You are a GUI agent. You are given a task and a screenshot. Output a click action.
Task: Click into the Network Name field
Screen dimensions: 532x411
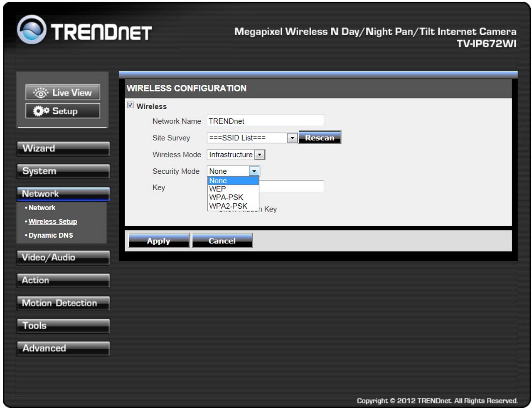265,121
